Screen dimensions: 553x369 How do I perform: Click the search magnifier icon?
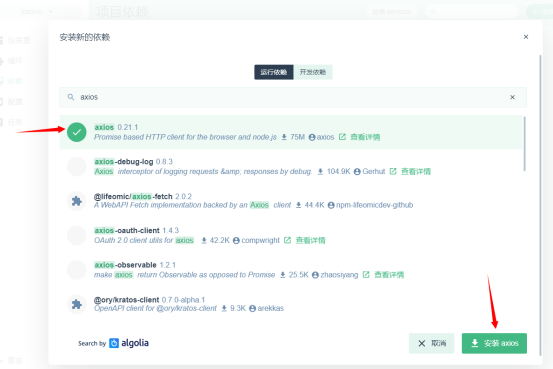[71, 97]
